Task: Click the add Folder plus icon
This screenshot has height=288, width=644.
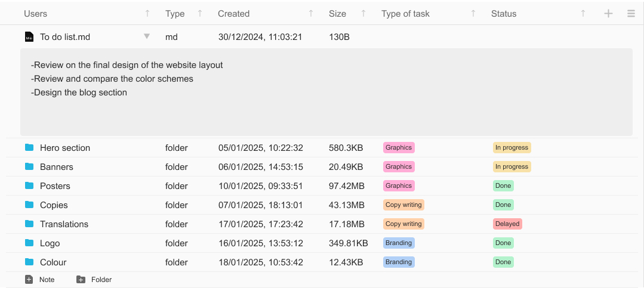Action: [81, 280]
